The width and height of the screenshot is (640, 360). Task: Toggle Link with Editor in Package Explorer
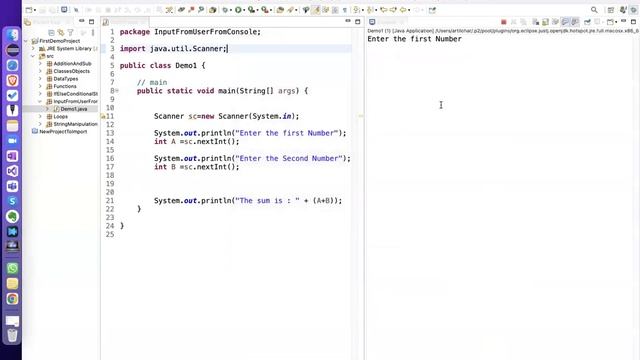point(61,32)
